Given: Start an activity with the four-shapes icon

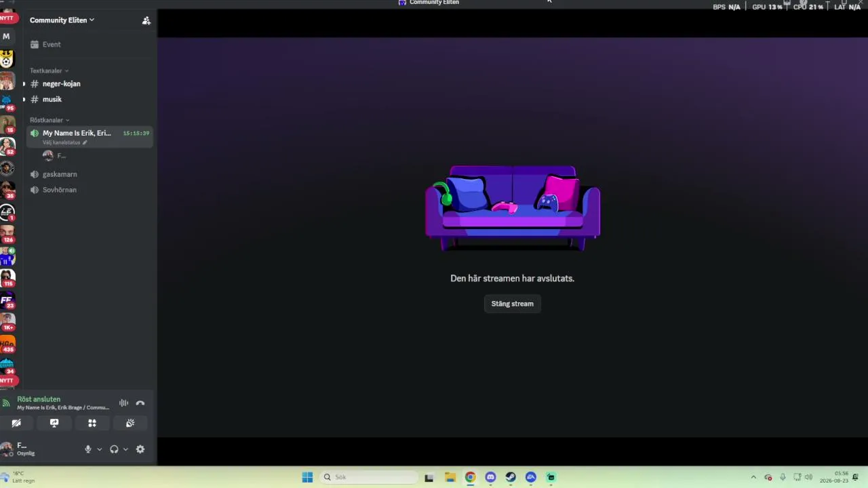Looking at the screenshot, I should pyautogui.click(x=92, y=423).
